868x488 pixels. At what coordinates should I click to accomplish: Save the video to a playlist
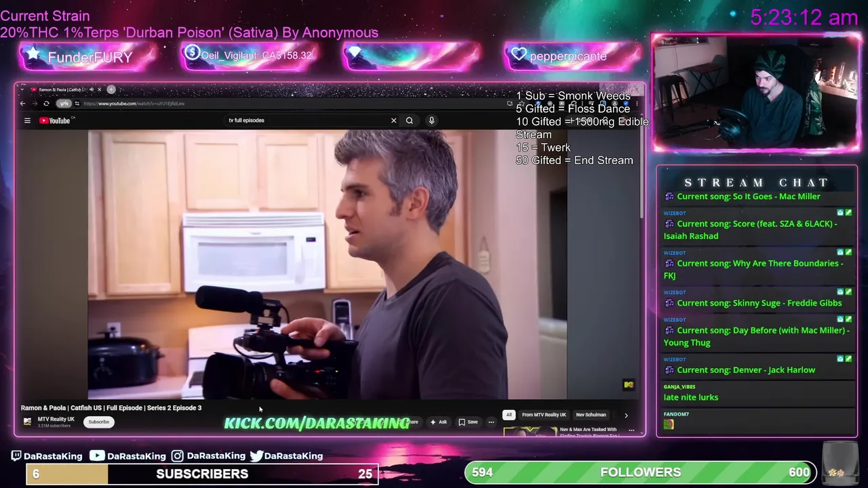point(468,422)
